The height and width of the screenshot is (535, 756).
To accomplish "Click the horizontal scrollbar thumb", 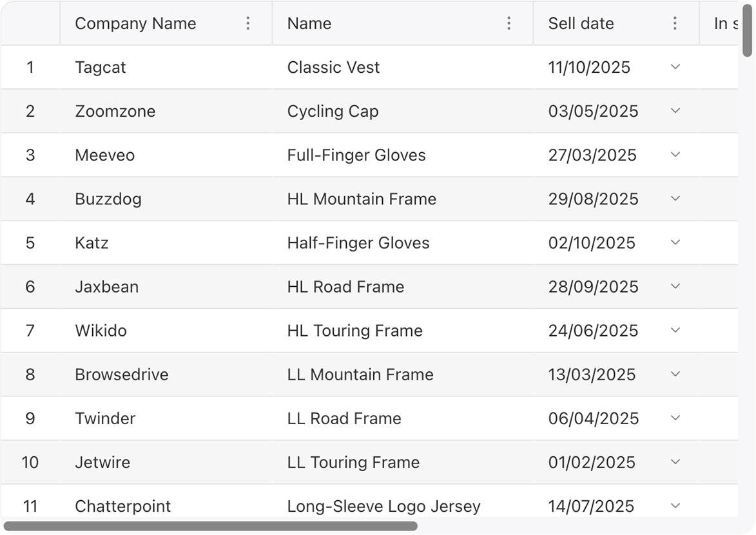I will tap(210, 526).
